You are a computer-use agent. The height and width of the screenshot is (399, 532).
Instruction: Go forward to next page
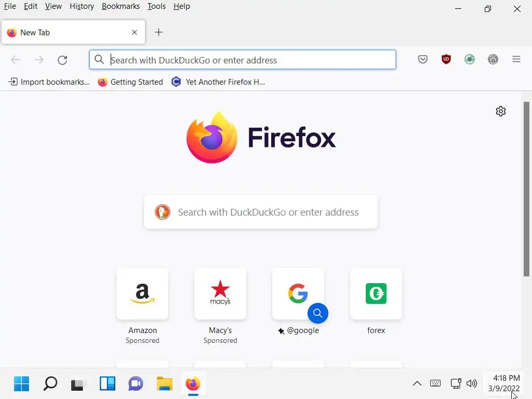tap(39, 60)
